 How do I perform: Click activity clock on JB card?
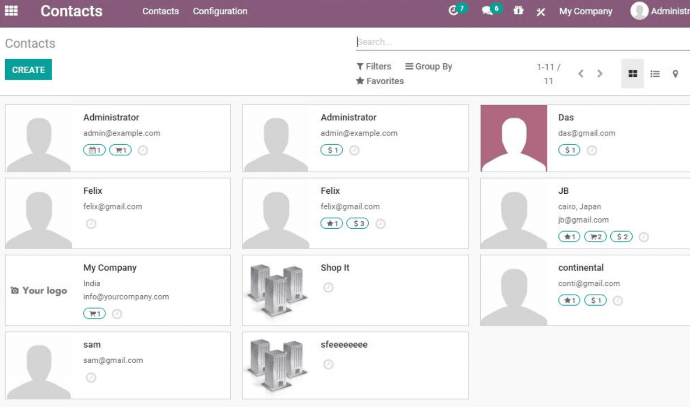[x=644, y=237]
